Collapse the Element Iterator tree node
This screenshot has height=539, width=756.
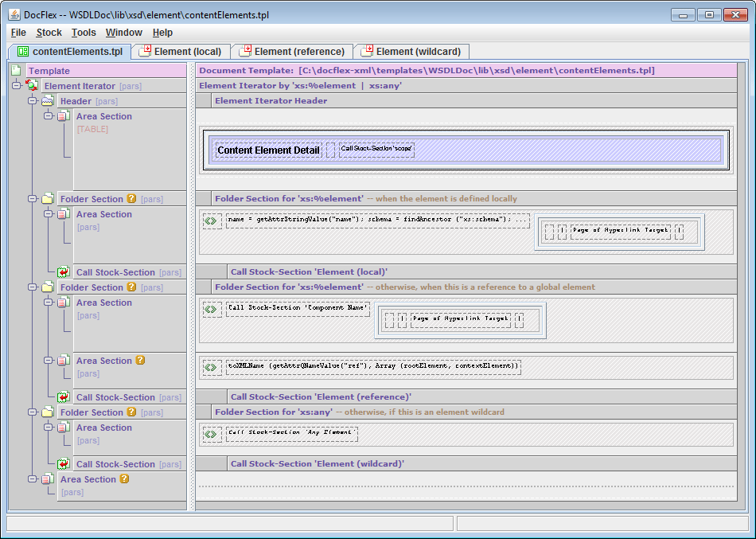[17, 86]
